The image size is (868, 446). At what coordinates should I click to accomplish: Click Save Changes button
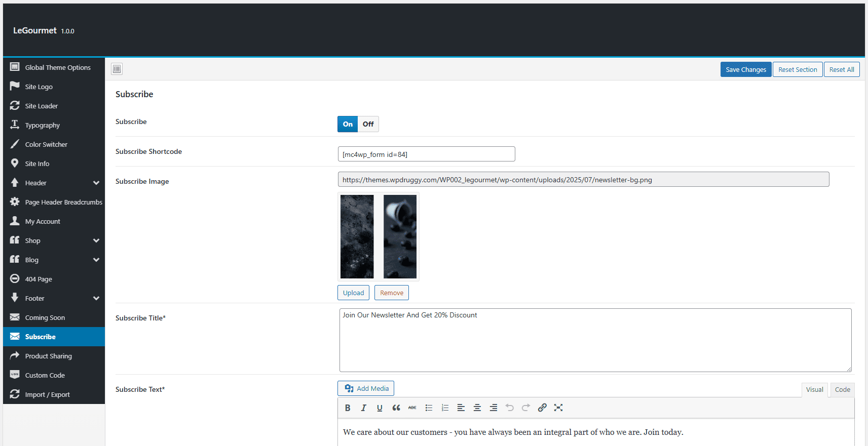pos(746,69)
